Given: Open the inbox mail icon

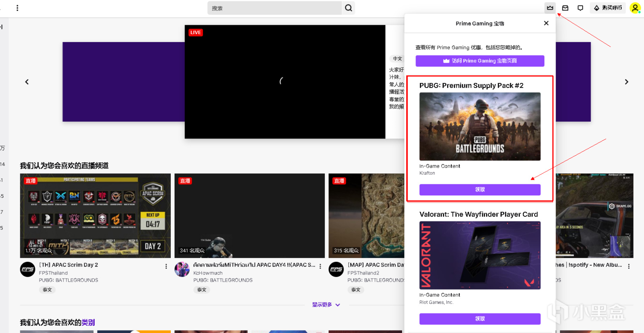Looking at the screenshot, I should [x=565, y=8].
